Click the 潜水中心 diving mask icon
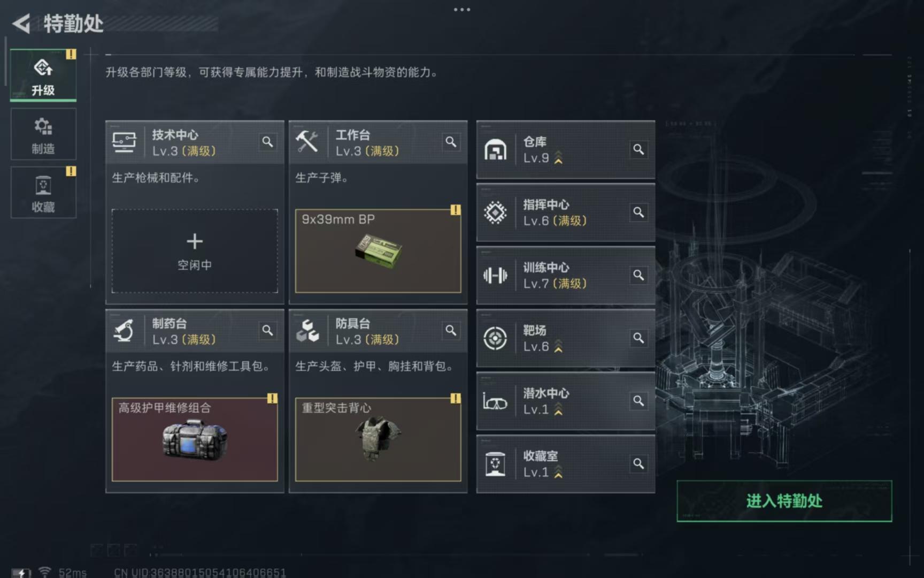 (495, 401)
